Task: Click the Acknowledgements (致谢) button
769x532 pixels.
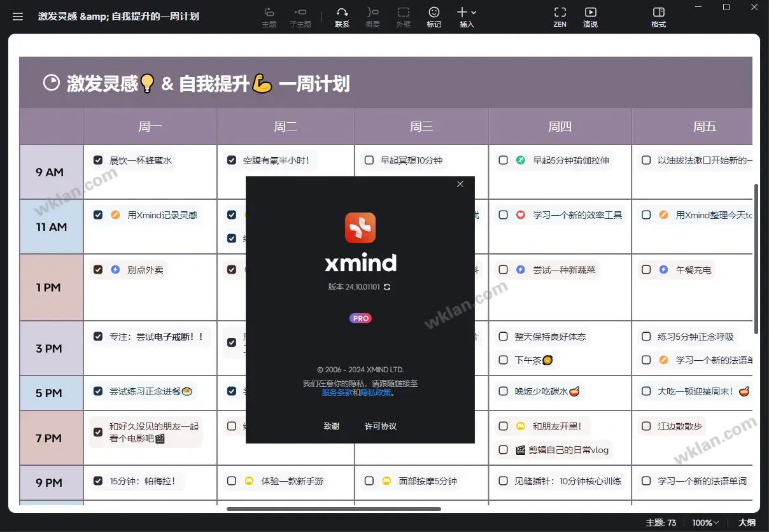Action: [332, 426]
